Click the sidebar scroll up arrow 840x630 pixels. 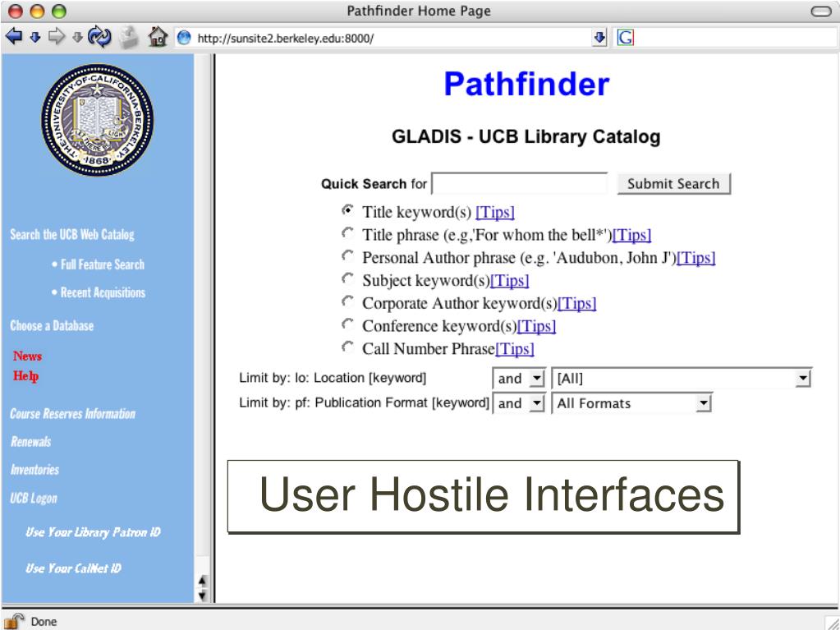pyautogui.click(x=202, y=580)
